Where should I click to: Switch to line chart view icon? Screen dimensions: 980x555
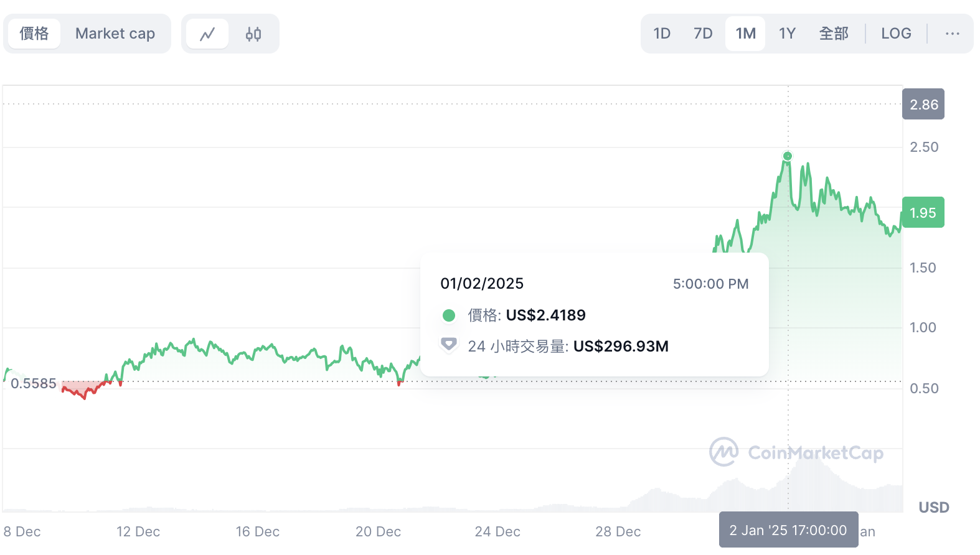click(x=207, y=34)
